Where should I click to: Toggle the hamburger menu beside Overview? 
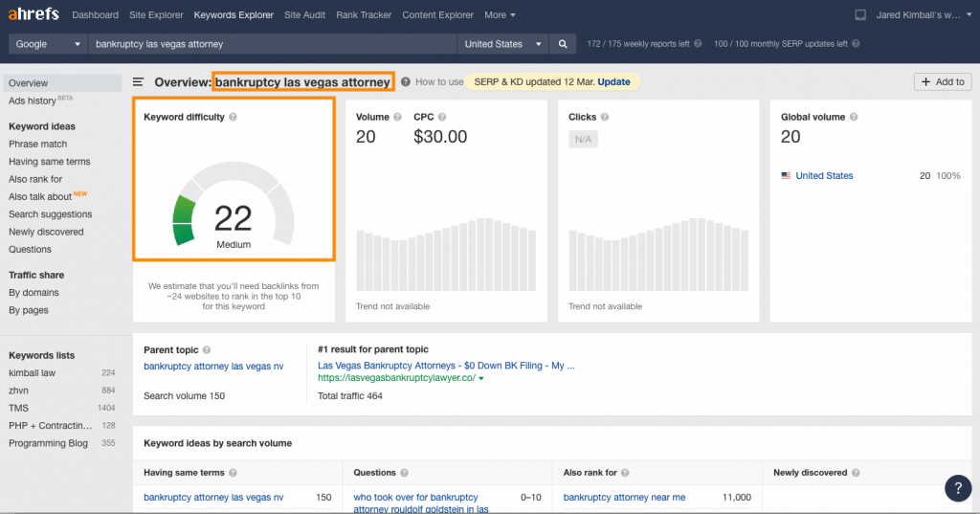[x=138, y=82]
